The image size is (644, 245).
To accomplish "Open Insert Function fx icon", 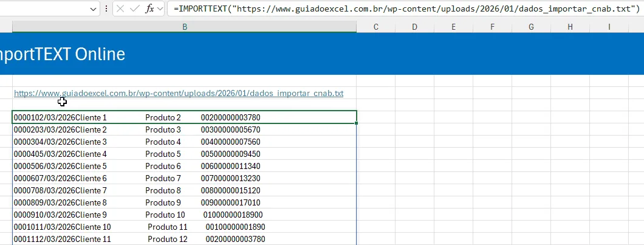I will [149, 9].
